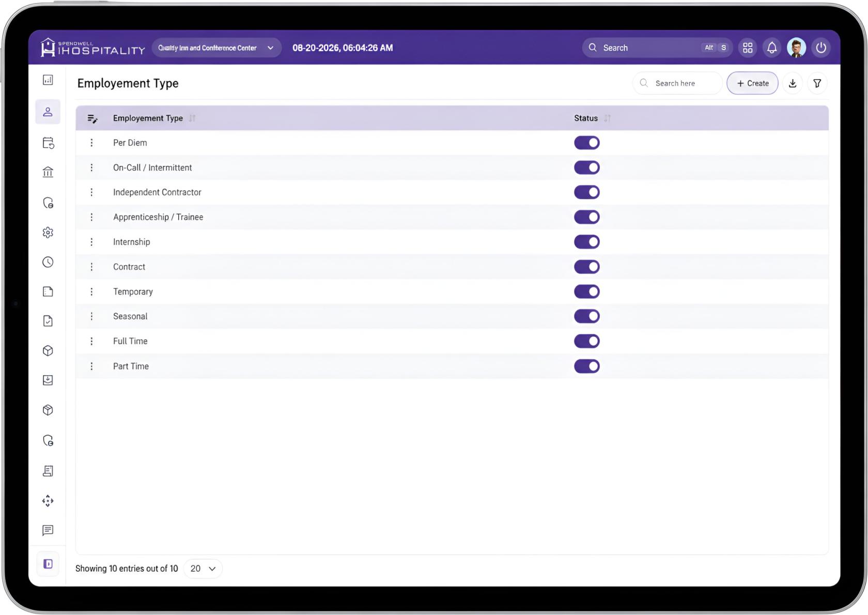Open the calendar refresh icon in sidebar
This screenshot has height=615, width=868.
(x=48, y=143)
